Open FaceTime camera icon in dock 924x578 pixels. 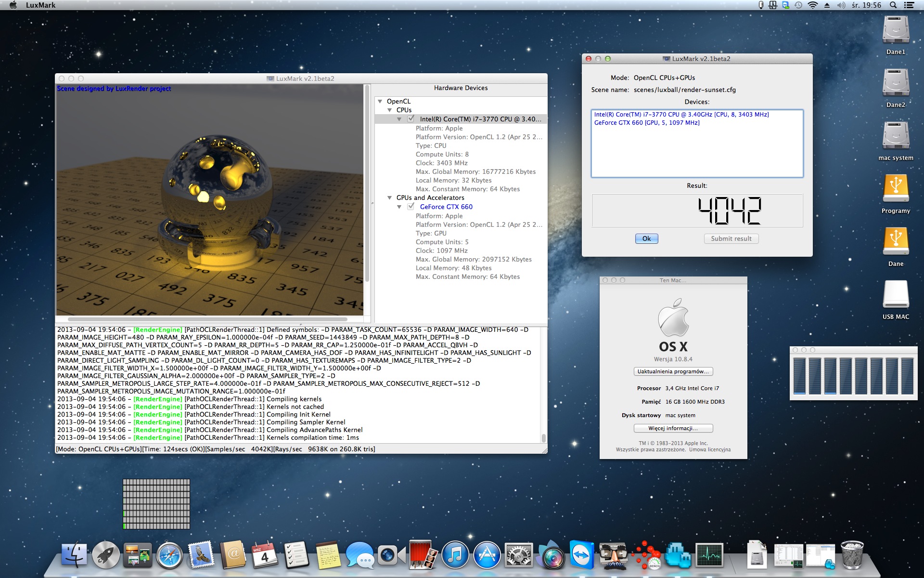pyautogui.click(x=392, y=555)
